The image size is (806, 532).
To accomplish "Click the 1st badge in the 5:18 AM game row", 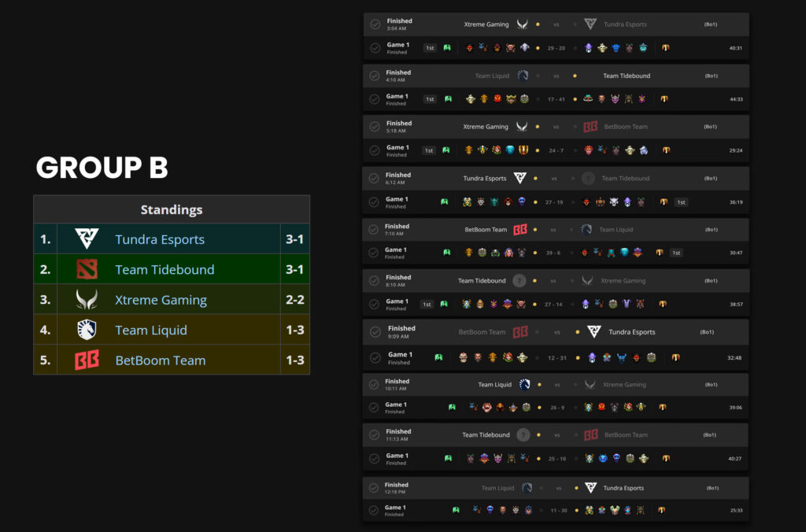I will click(430, 150).
